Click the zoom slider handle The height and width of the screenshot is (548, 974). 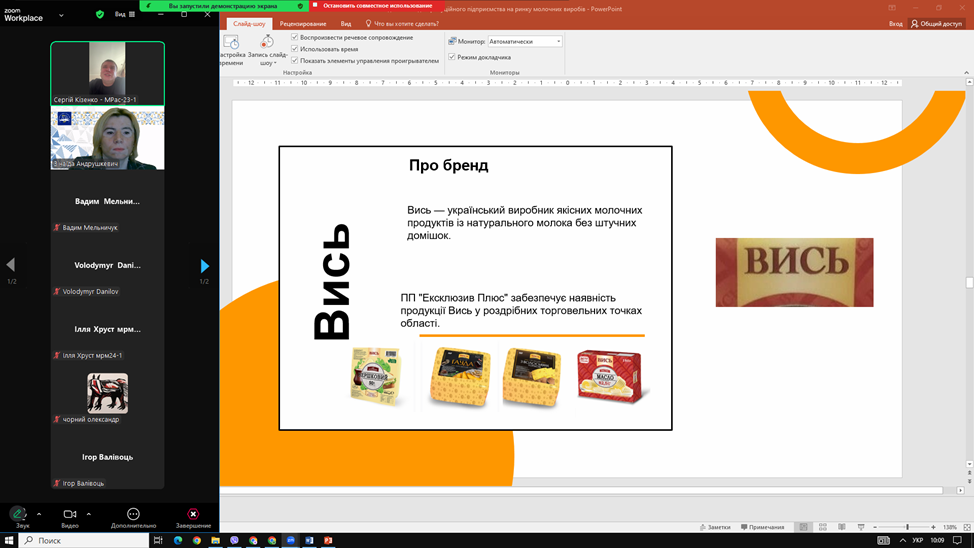[907, 527]
